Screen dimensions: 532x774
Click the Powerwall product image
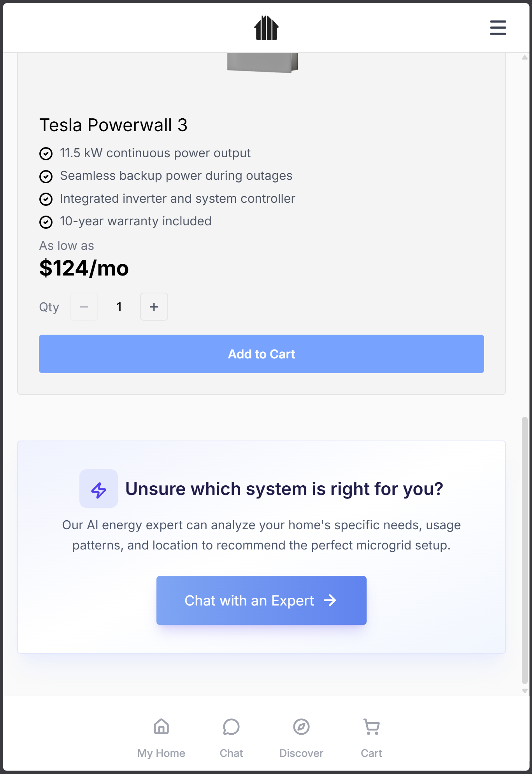click(263, 62)
